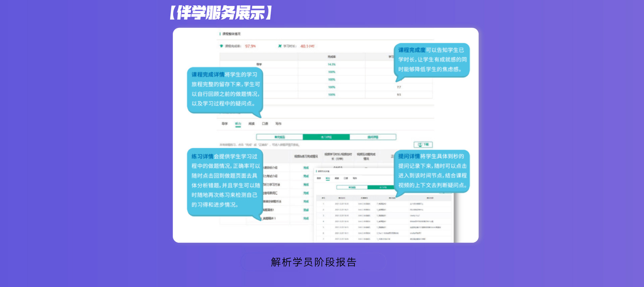
Task: Click the 解析学员阶段报告 button
Action: [313, 262]
